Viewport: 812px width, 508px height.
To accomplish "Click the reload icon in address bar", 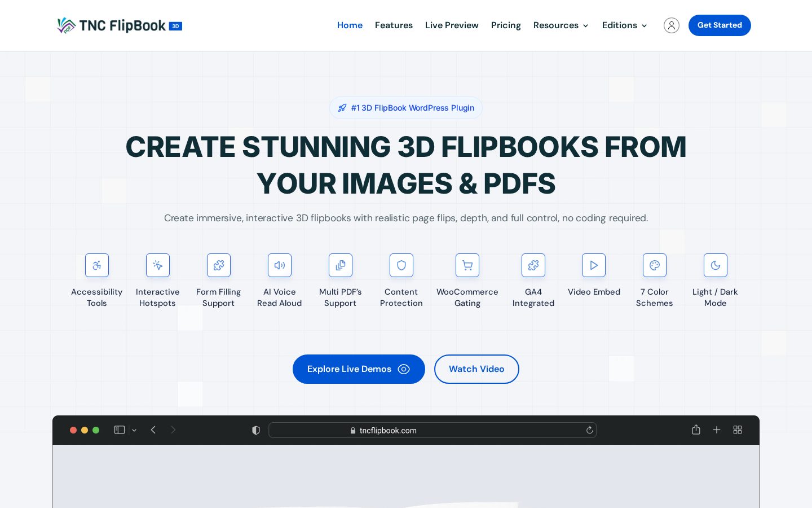I will [x=589, y=430].
